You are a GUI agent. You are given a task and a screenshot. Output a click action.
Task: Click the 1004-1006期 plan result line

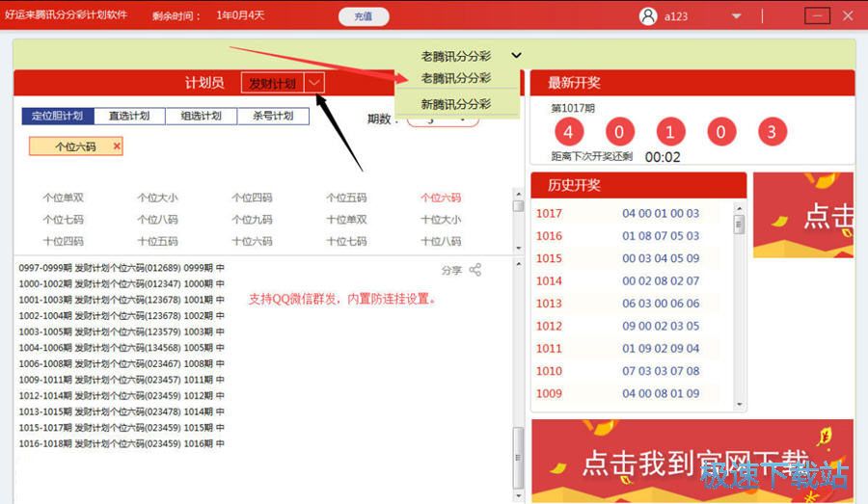pyautogui.click(x=122, y=348)
